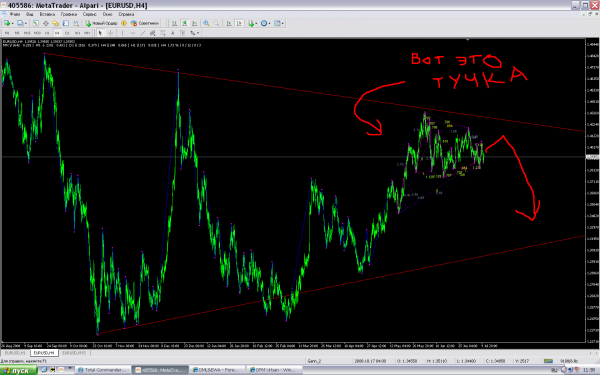Open the periodicity clock dropdown
This screenshot has height=375, width=600.
pyautogui.click(x=269, y=23)
